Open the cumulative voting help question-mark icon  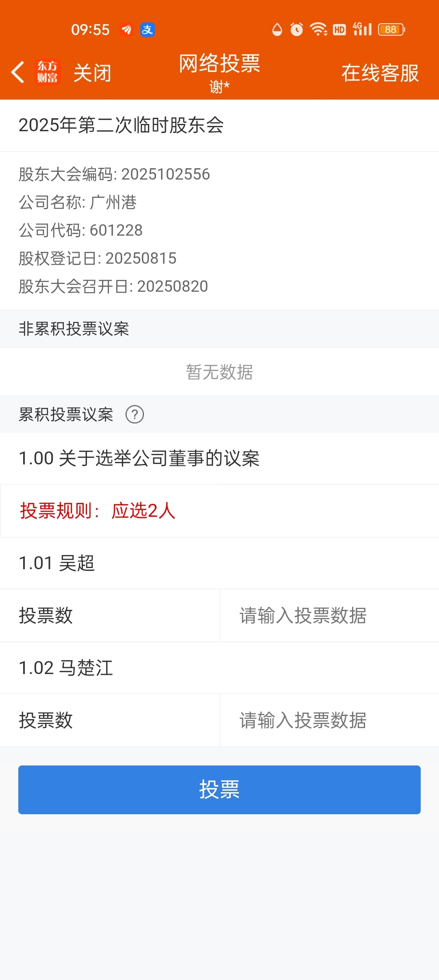[135, 414]
